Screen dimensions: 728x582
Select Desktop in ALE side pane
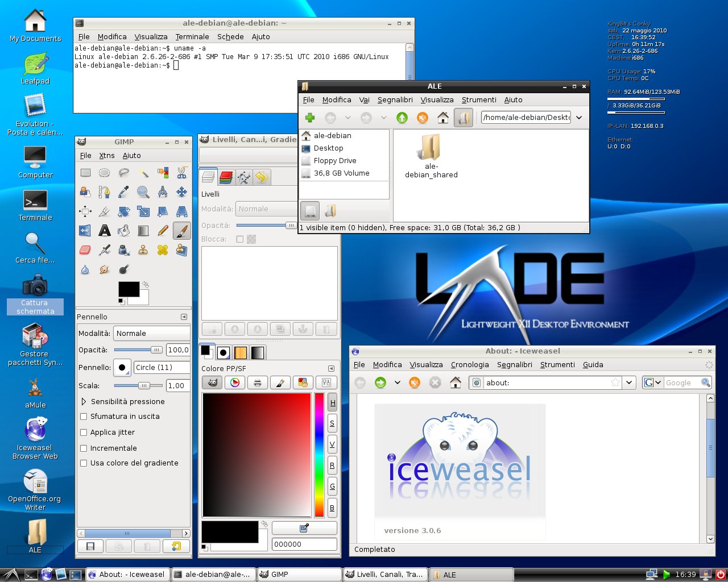pyautogui.click(x=328, y=148)
